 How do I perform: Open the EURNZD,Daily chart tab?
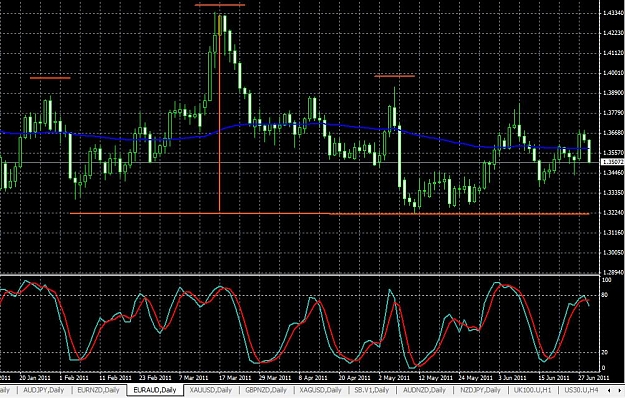click(98, 390)
